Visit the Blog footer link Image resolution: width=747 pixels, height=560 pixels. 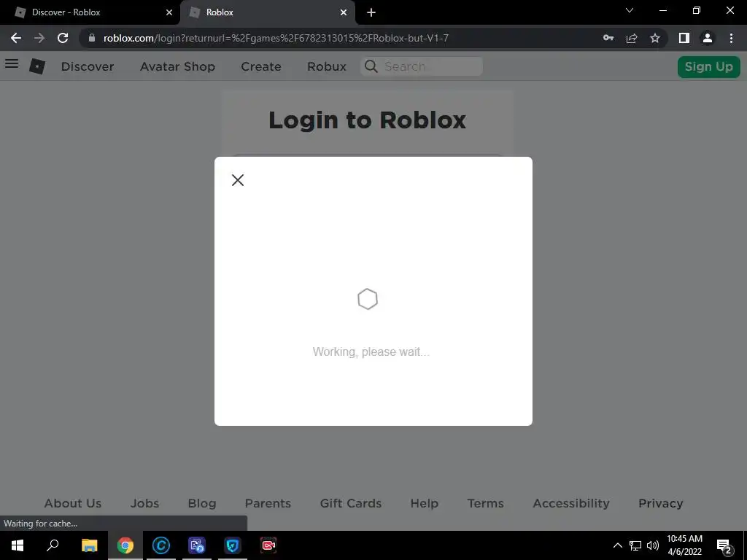pos(202,503)
